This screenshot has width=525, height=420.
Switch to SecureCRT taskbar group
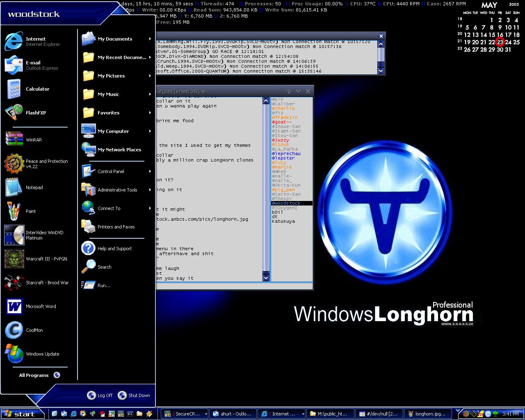(185, 414)
